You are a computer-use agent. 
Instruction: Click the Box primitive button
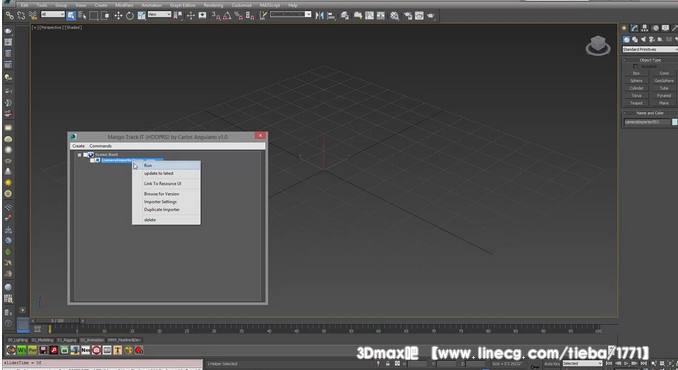click(x=636, y=73)
